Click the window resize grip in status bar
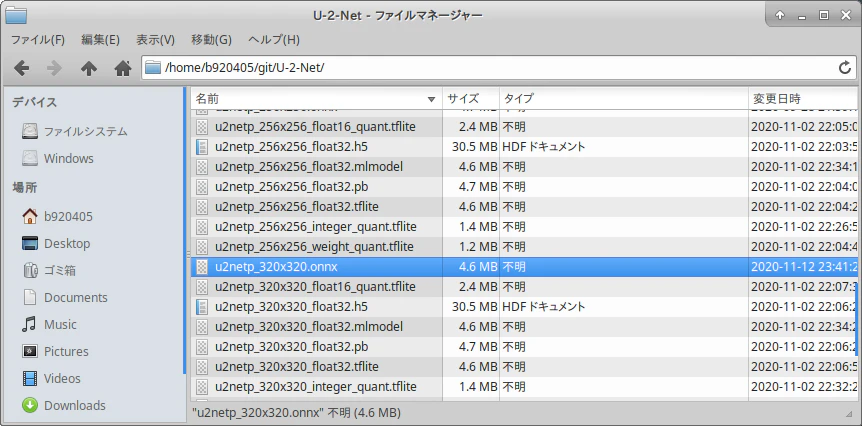This screenshot has height=426, width=862. coord(850,413)
